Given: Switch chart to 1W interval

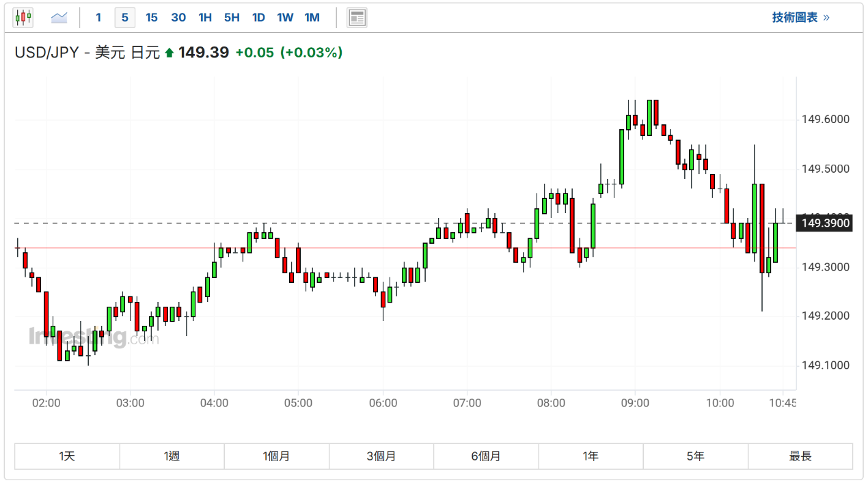Looking at the screenshot, I should pos(285,17).
